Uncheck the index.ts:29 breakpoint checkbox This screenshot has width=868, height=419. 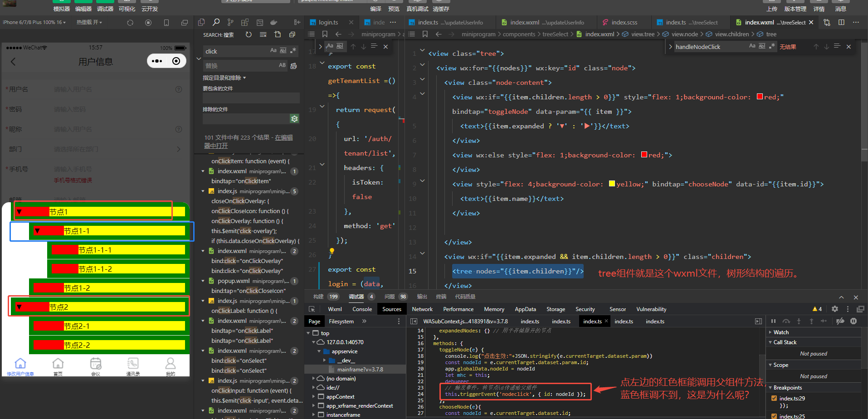[774, 398]
